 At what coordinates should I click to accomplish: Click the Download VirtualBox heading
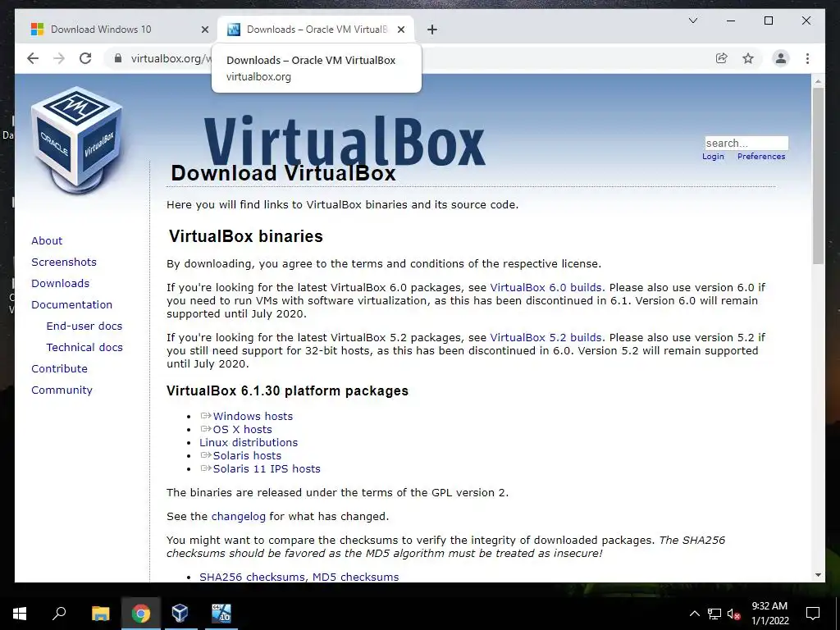tap(283, 173)
